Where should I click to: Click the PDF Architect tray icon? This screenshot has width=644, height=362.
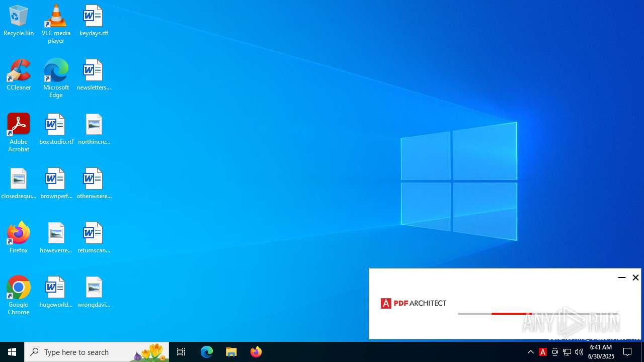pyautogui.click(x=543, y=352)
